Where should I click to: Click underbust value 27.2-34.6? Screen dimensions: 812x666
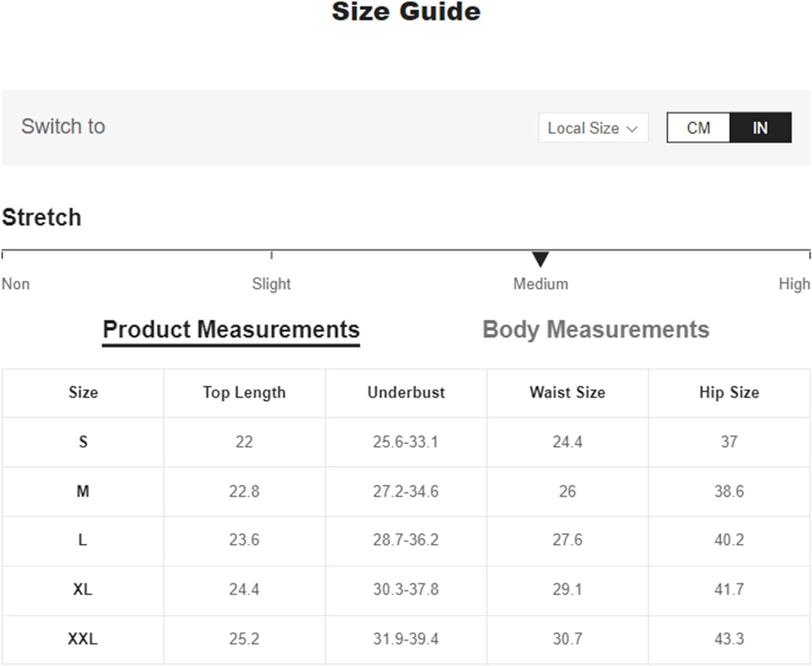pyautogui.click(x=405, y=491)
